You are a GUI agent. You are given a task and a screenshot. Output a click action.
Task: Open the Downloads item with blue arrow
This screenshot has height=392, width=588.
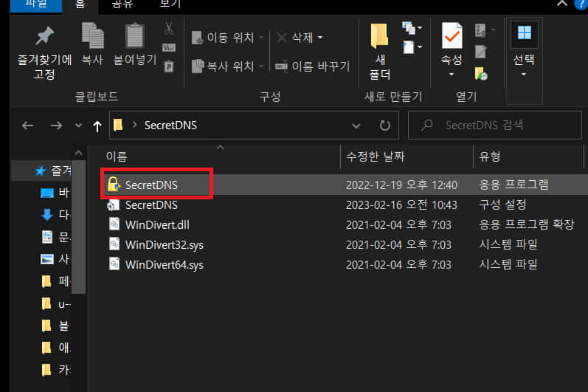point(55,215)
